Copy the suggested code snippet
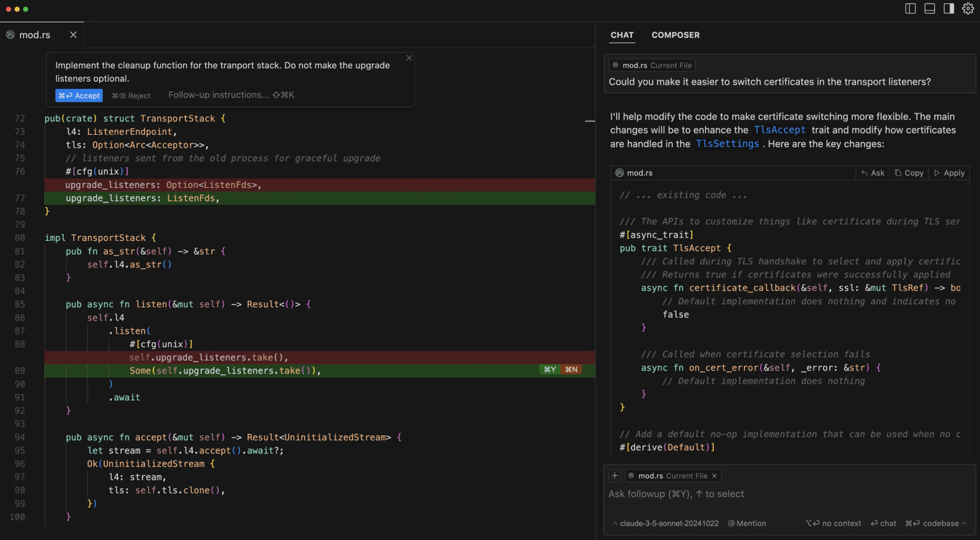This screenshot has width=980, height=540. (908, 172)
